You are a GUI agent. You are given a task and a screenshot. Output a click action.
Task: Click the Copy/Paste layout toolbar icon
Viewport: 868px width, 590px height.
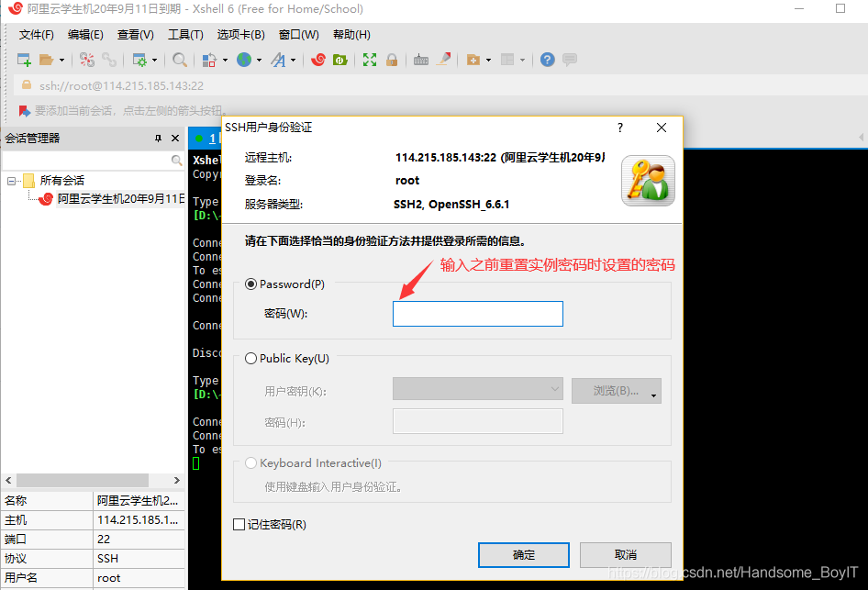[209, 60]
